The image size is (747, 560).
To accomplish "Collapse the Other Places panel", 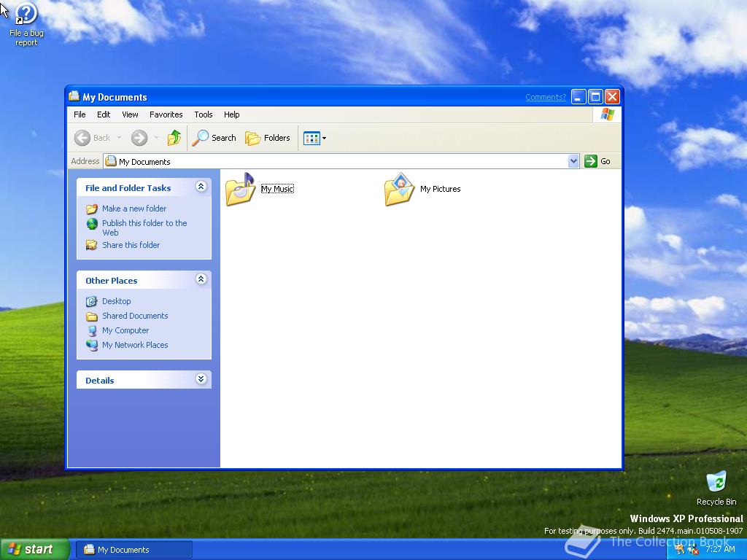I will pyautogui.click(x=201, y=279).
